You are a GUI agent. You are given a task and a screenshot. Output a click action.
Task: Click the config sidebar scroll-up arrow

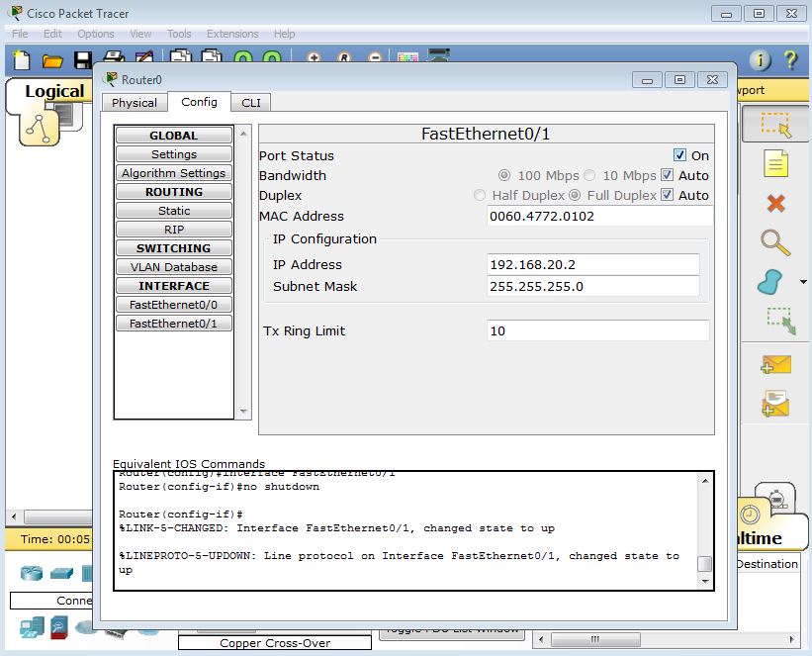(x=243, y=134)
